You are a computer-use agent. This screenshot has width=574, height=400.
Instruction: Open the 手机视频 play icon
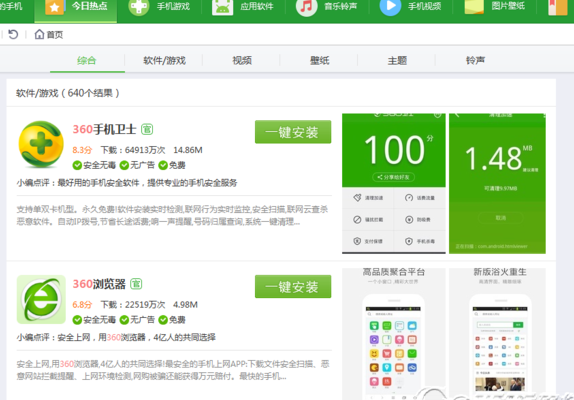click(390, 7)
